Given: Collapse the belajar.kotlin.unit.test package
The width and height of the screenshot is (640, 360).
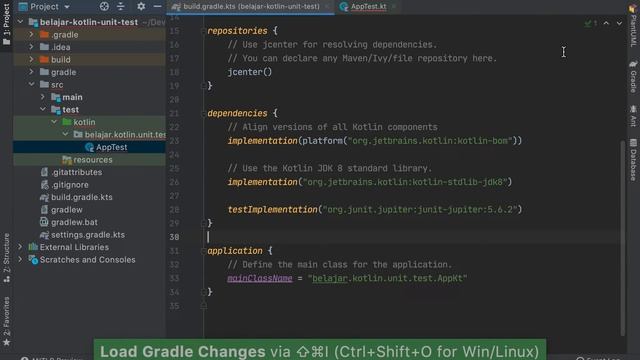Looking at the screenshot, I should (65, 134).
